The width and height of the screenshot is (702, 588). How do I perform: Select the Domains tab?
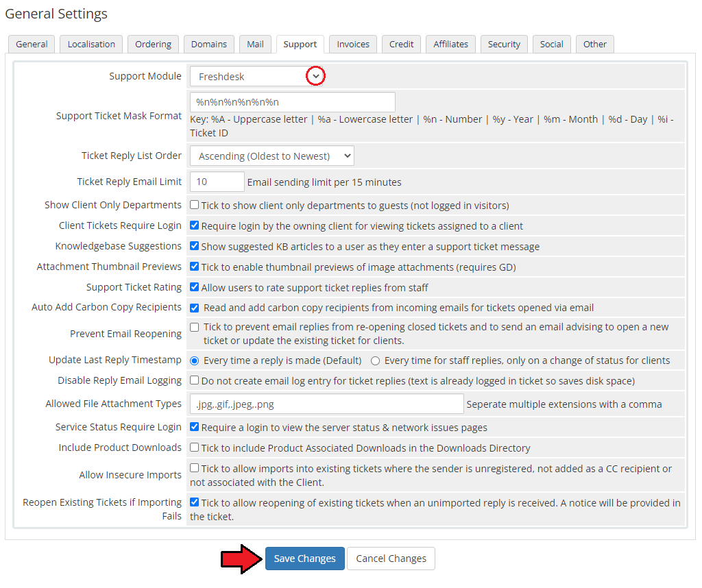(x=209, y=44)
